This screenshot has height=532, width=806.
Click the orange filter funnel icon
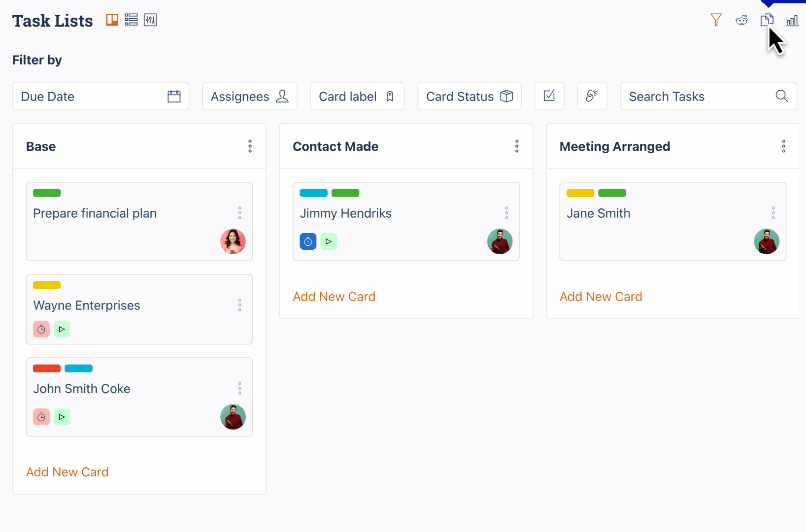pyautogui.click(x=716, y=20)
